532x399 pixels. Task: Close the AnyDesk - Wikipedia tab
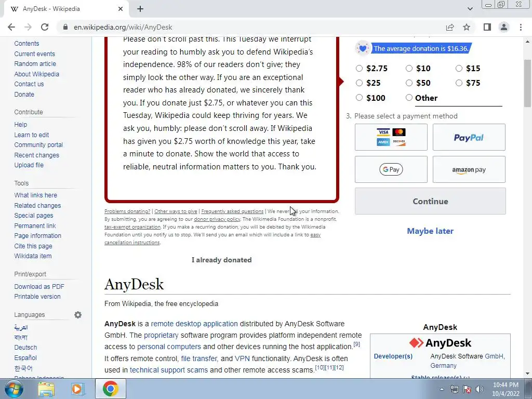[x=121, y=9]
